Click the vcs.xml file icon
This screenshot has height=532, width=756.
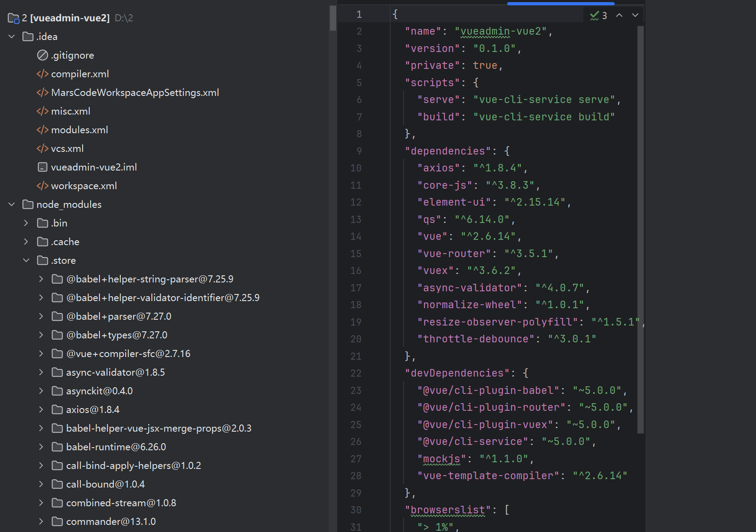[x=43, y=148]
